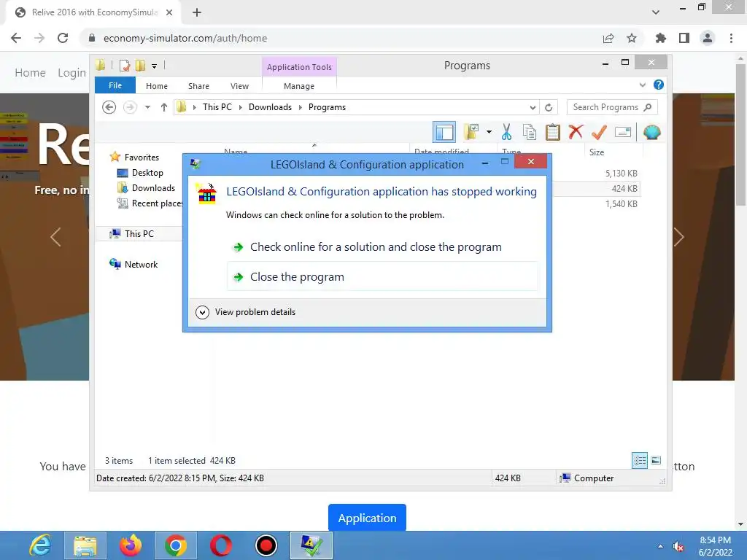Viewport: 747px width, 560px height.
Task: Click the Cut scissors icon
Action: tap(506, 133)
